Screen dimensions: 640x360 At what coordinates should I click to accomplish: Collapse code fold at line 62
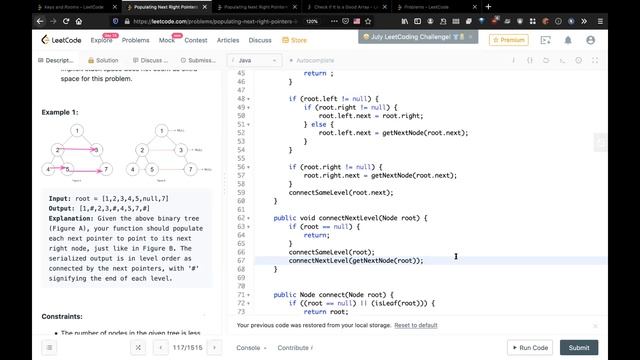point(249,218)
